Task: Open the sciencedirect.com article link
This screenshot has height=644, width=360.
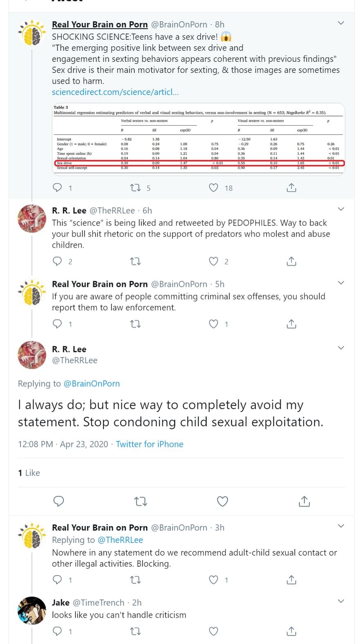Action: coord(115,92)
